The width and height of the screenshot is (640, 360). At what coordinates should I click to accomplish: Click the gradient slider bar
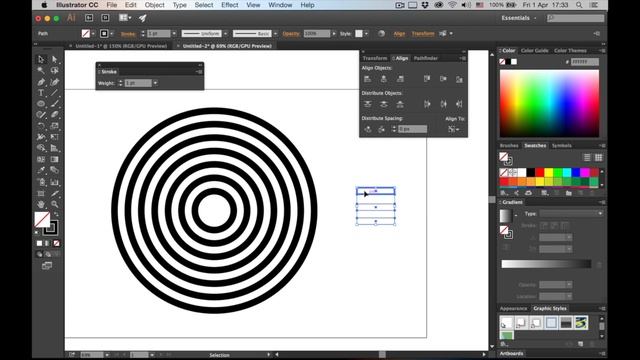click(x=546, y=264)
